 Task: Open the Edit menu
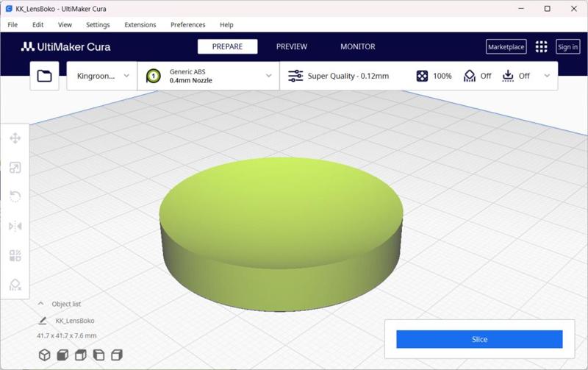click(x=38, y=25)
